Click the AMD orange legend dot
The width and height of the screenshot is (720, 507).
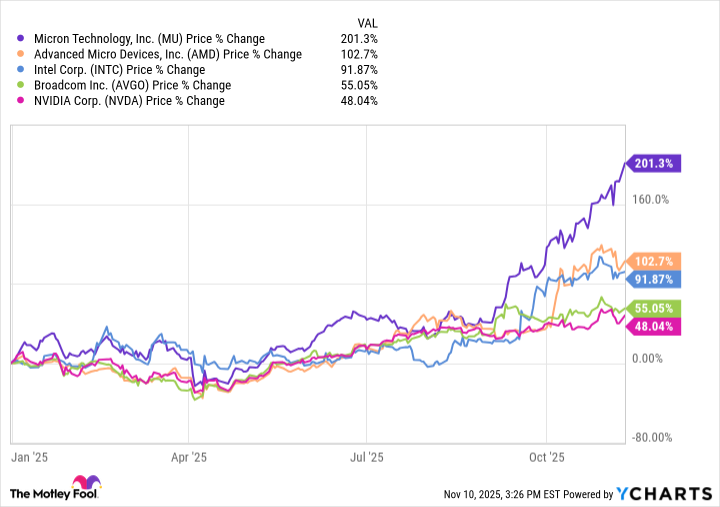(22, 54)
